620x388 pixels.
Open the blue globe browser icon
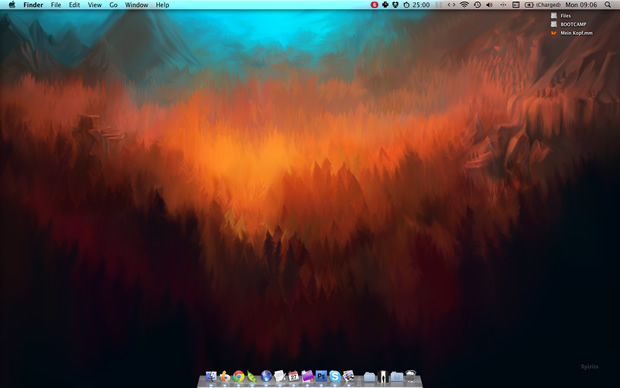(266, 376)
